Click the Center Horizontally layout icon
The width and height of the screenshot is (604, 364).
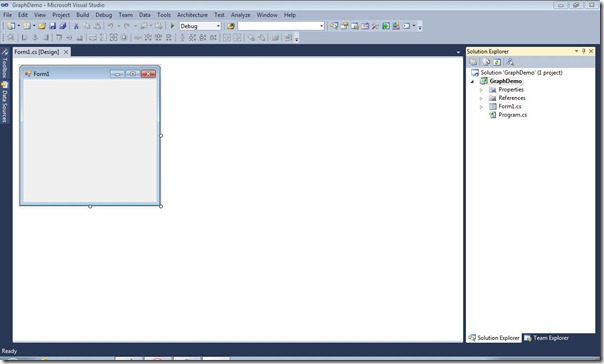(x=227, y=37)
